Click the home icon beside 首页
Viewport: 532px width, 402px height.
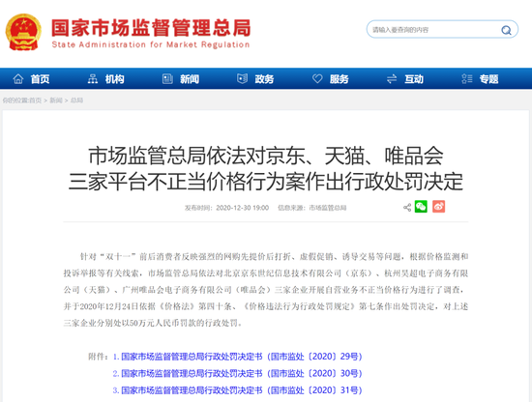[x=18, y=79]
